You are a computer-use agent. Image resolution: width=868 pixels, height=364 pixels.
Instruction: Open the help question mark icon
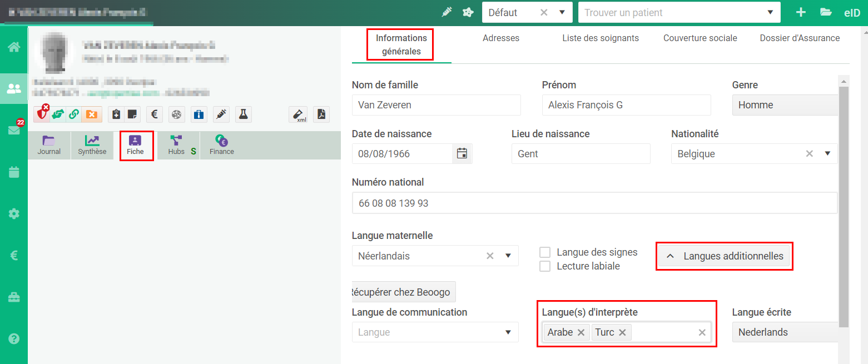pyautogui.click(x=14, y=338)
